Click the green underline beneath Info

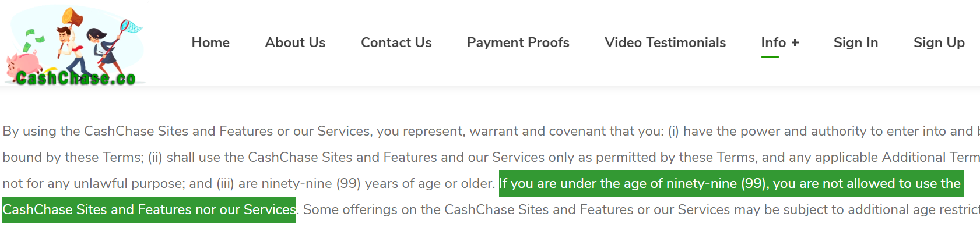point(770,57)
